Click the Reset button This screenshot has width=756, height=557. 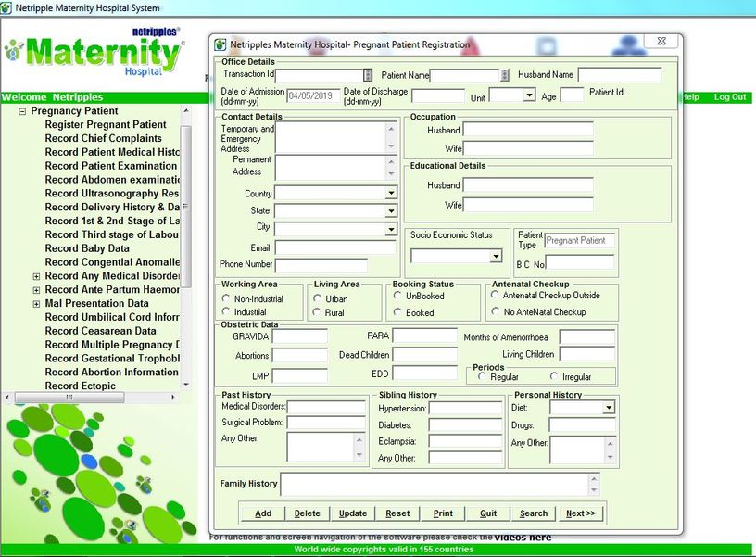[x=397, y=513]
